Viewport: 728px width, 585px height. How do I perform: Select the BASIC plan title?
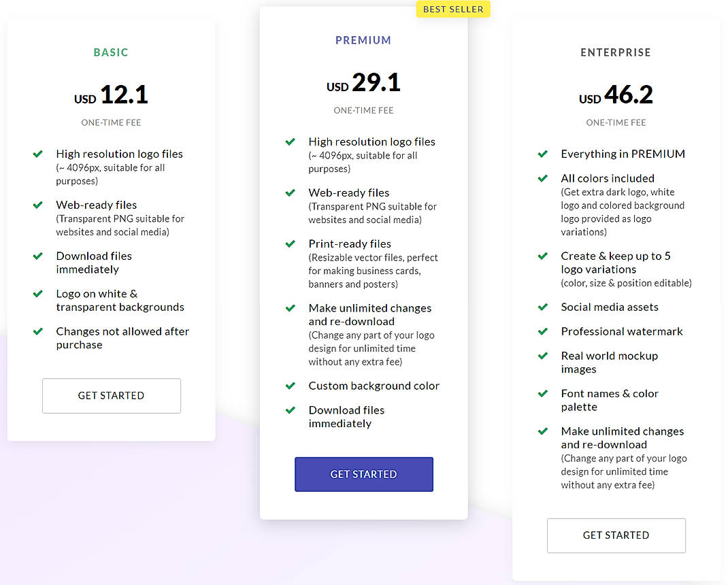[x=111, y=52]
